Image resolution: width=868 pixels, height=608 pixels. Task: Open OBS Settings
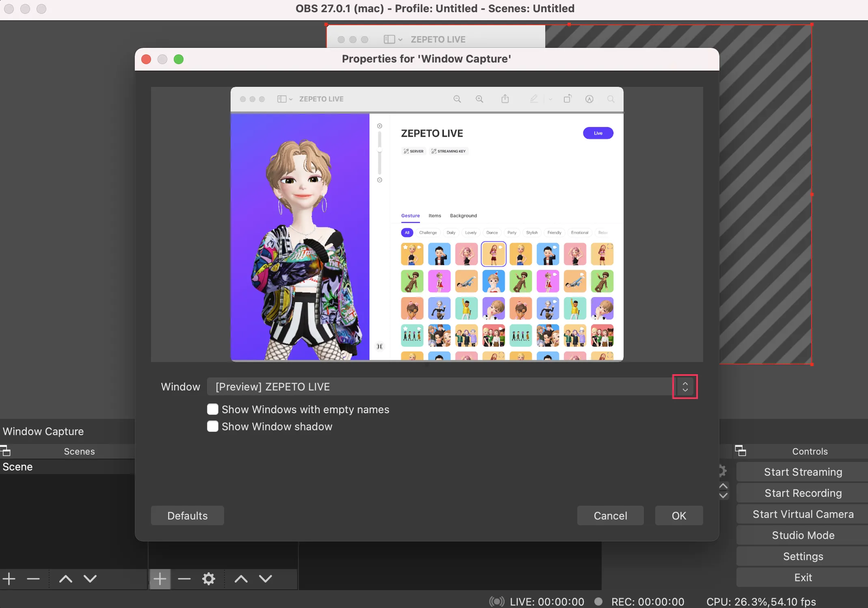(803, 556)
